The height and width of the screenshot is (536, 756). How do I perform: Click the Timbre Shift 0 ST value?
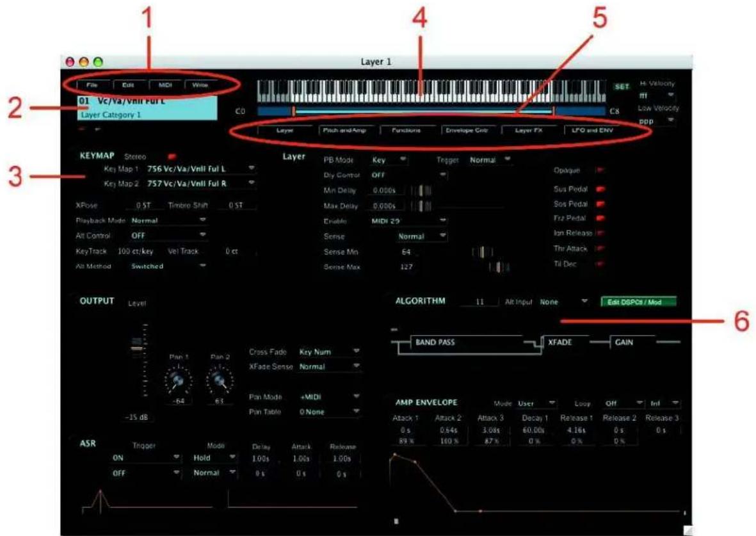point(236,206)
